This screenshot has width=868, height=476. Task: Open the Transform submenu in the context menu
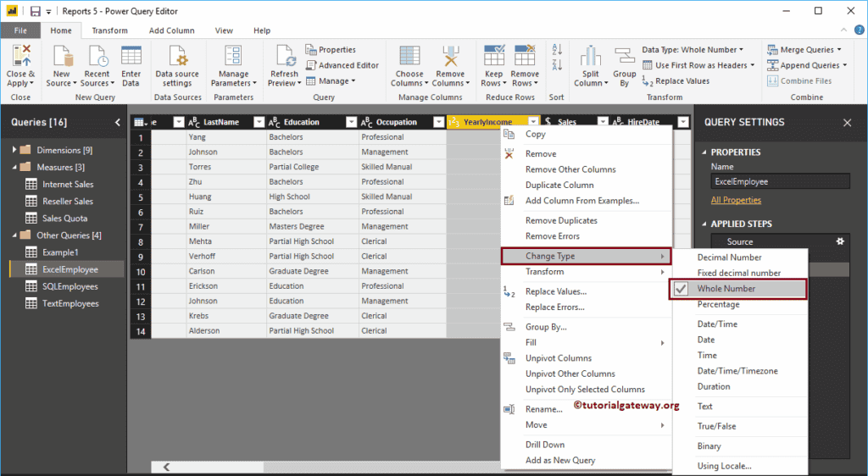click(x=586, y=271)
